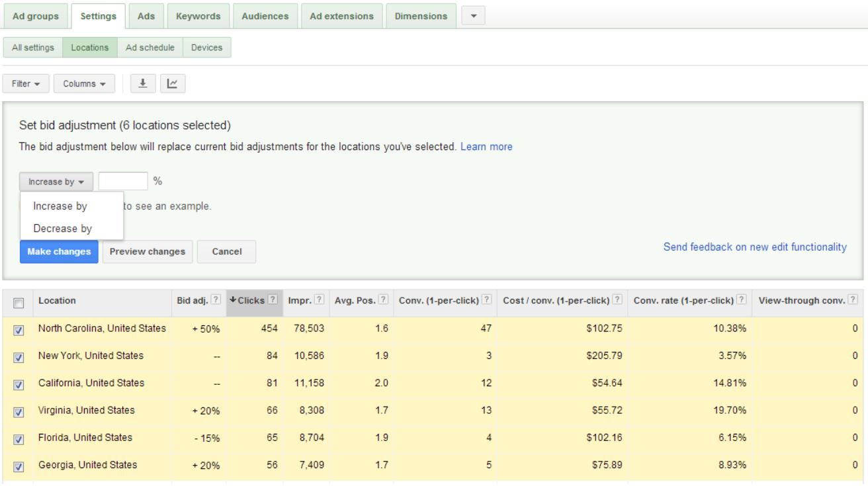This screenshot has height=486, width=868.
Task: Click Georgia, United States location
Action: pos(88,465)
